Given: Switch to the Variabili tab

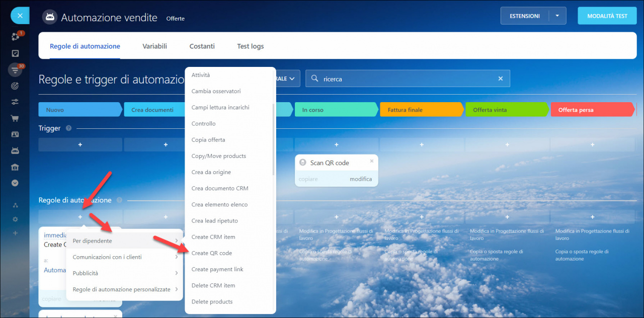Looking at the screenshot, I should click(154, 46).
